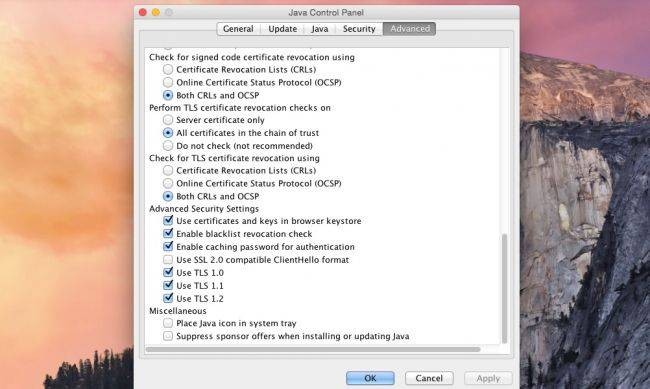Image resolution: width=650 pixels, height=389 pixels.
Task: Click the Apply button
Action: [x=488, y=378]
